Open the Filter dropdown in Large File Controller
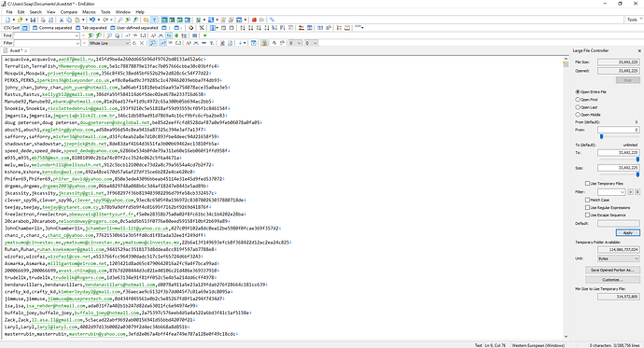This screenshot has height=348, width=644. pos(623,192)
